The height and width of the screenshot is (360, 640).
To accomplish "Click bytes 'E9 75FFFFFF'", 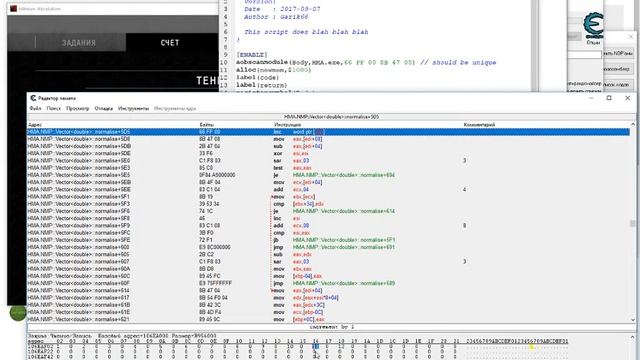I will [216, 283].
